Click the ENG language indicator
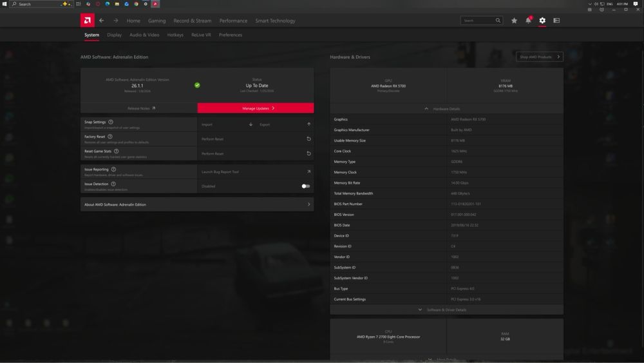 (x=610, y=4)
